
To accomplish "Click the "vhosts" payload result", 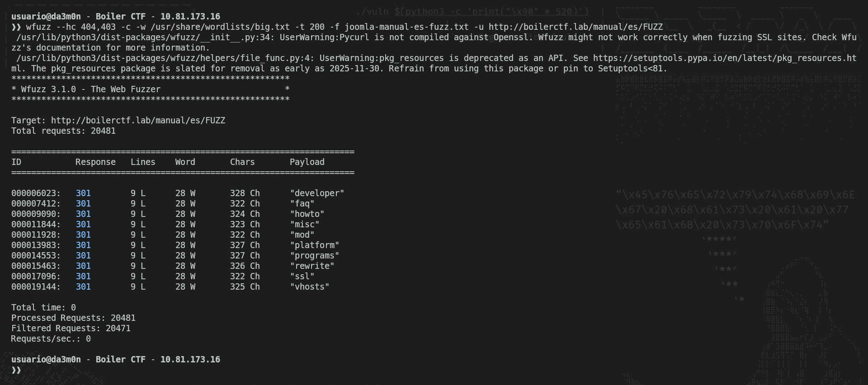I will coord(310,287).
